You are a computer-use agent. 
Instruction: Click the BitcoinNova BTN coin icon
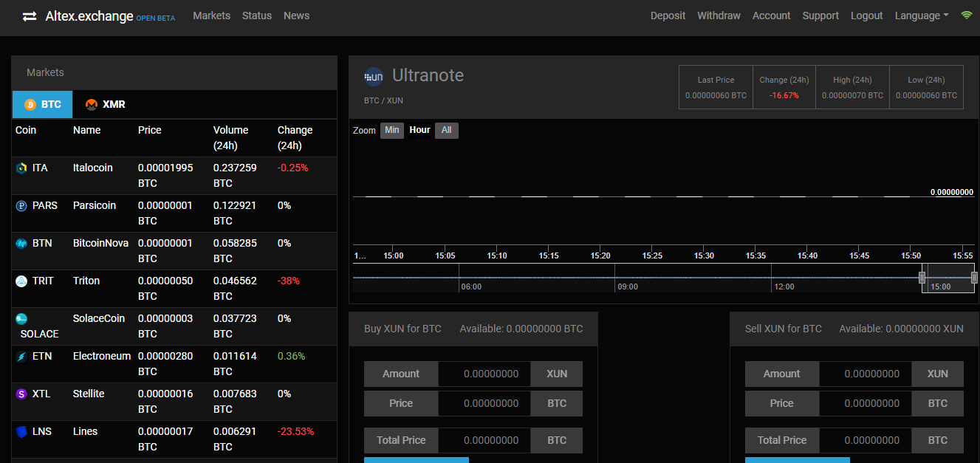click(x=21, y=244)
